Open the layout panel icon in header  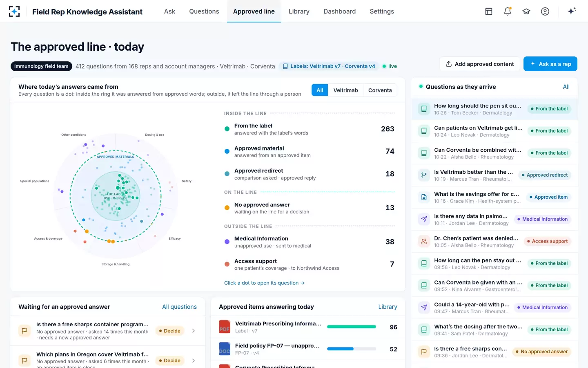489,11
